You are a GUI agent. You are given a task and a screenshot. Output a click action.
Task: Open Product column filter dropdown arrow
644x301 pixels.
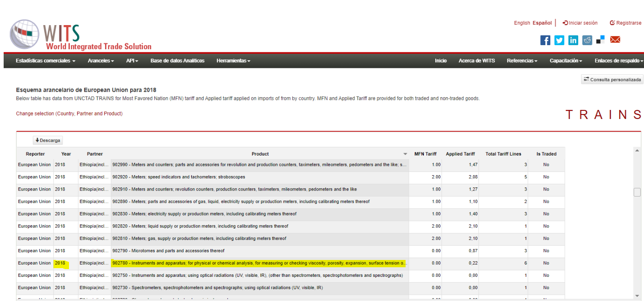pos(405,154)
